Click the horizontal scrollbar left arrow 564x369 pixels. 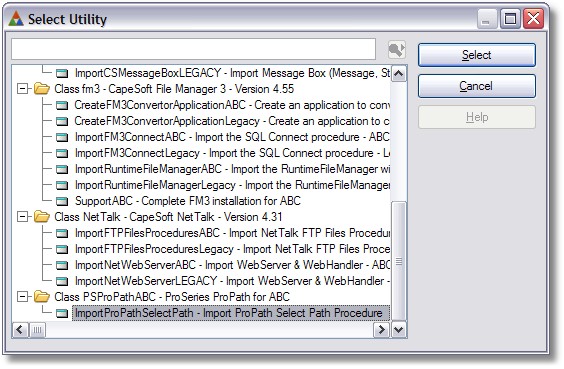[20, 329]
